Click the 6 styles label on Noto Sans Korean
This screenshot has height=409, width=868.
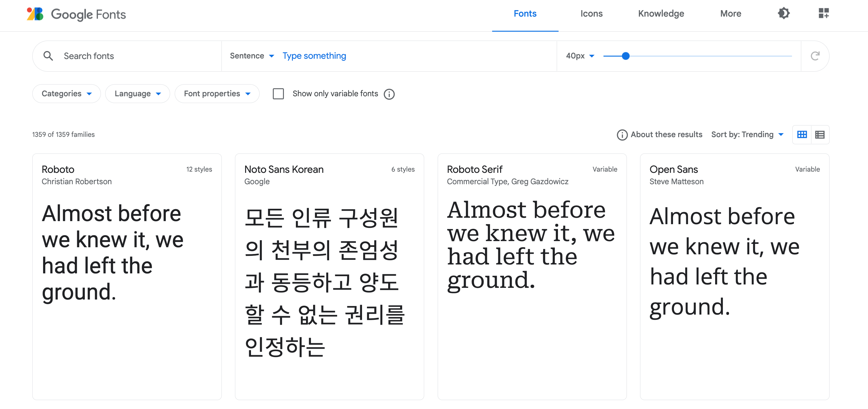click(403, 169)
